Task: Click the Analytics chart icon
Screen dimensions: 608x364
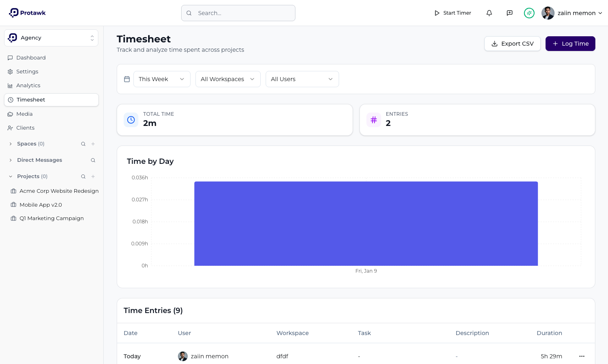Action: coord(10,85)
